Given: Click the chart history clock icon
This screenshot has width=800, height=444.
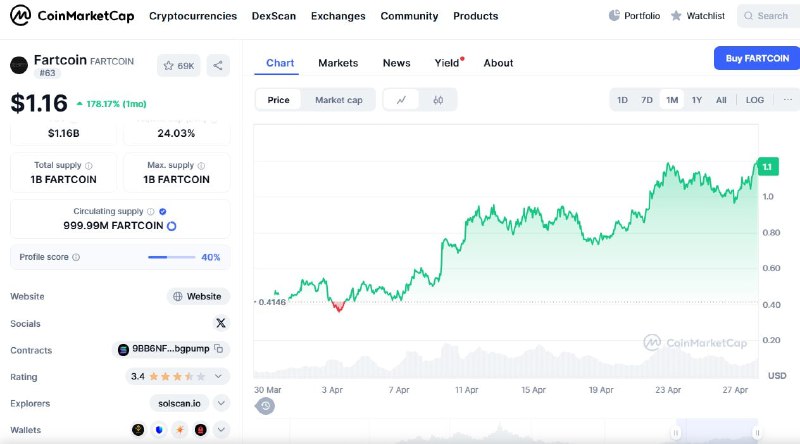Looking at the screenshot, I should [265, 406].
